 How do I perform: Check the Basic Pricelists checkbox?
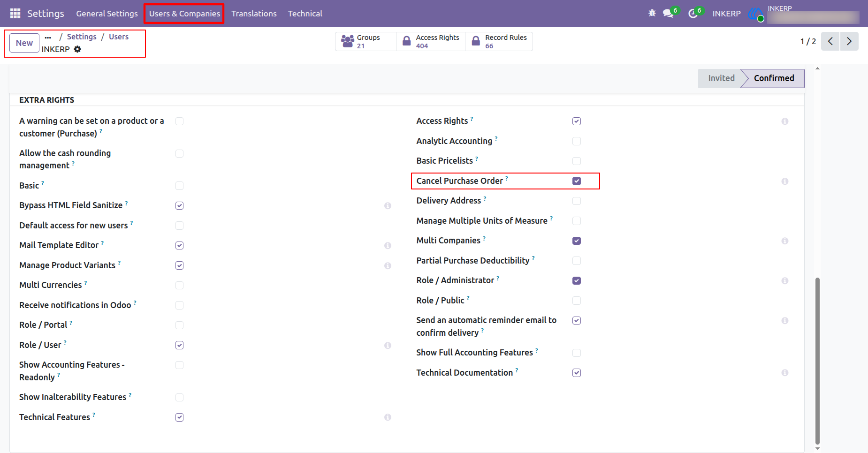tap(577, 161)
